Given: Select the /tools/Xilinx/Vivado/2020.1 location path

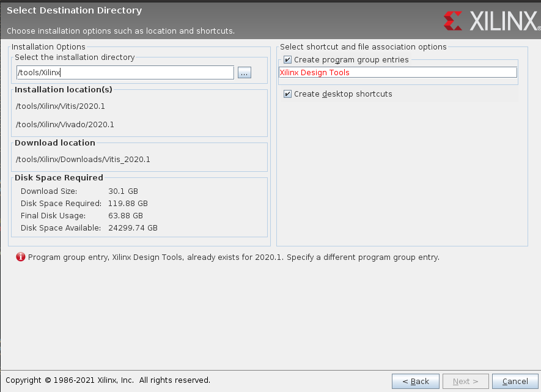Looking at the screenshot, I should click(65, 125).
